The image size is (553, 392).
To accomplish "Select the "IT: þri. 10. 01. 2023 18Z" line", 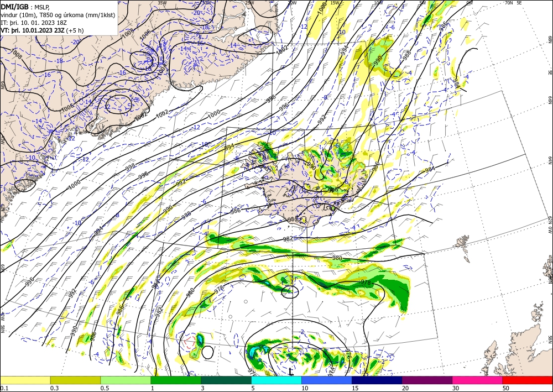I will 34,22.
